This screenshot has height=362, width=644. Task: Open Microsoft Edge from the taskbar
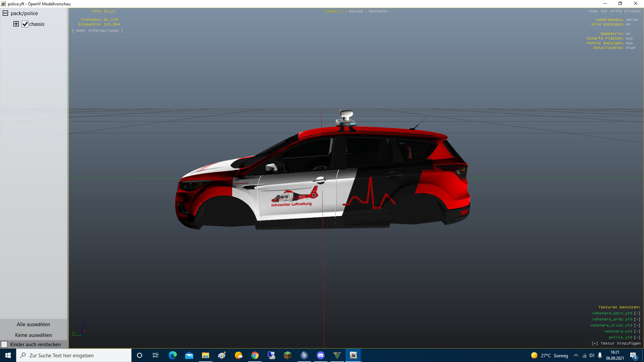[x=173, y=355]
